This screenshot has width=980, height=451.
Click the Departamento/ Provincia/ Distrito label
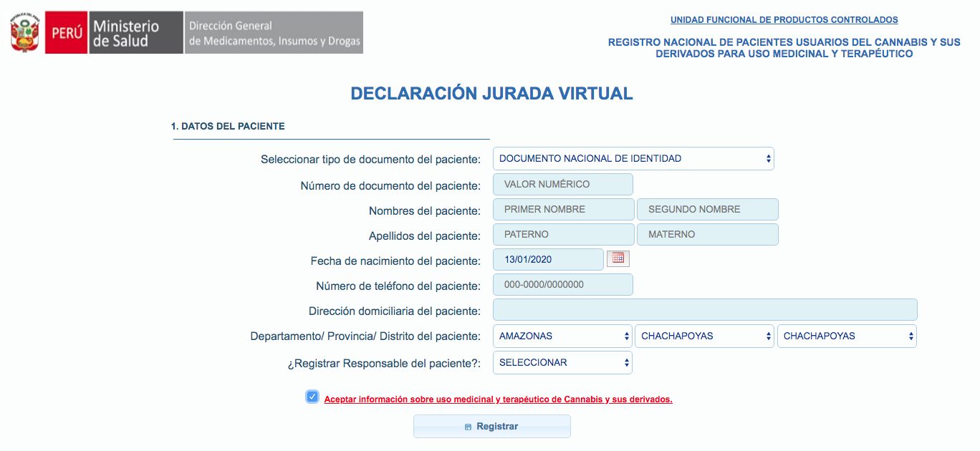[365, 336]
